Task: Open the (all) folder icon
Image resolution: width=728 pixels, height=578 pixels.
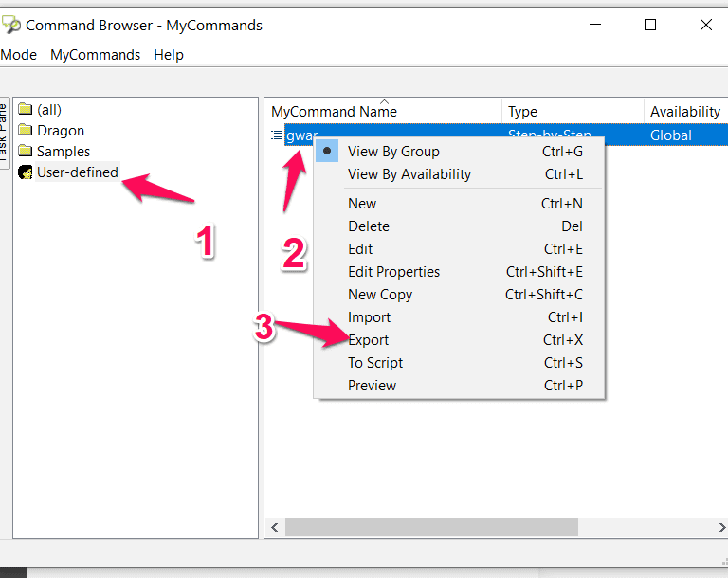Action: coord(25,109)
